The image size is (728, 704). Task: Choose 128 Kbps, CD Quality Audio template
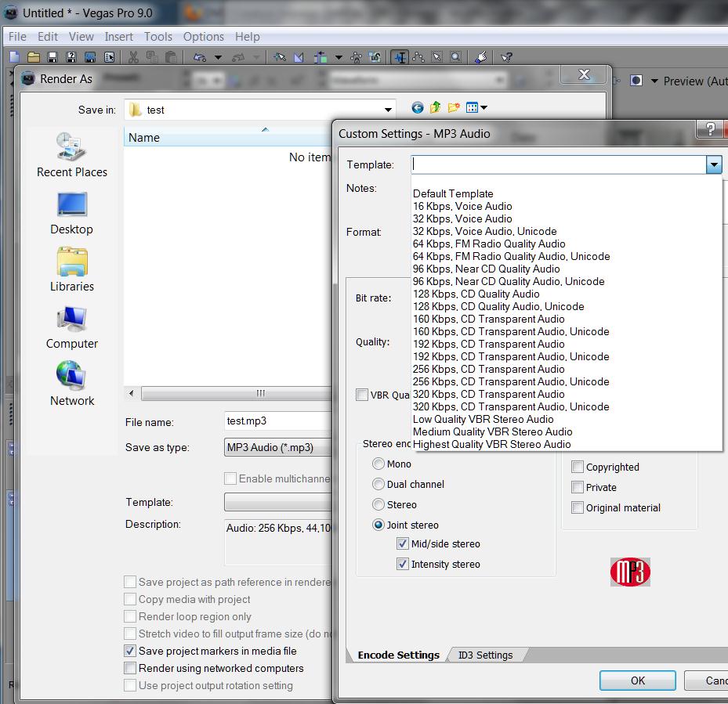(x=476, y=294)
